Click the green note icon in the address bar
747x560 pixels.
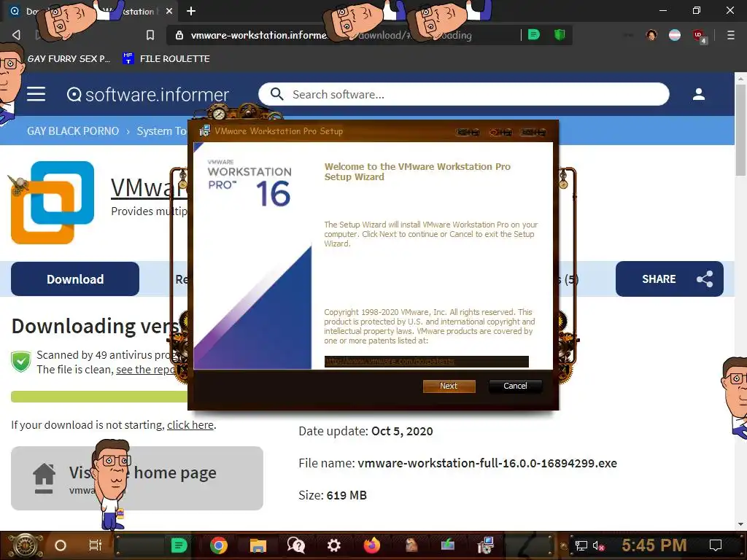[x=534, y=35]
